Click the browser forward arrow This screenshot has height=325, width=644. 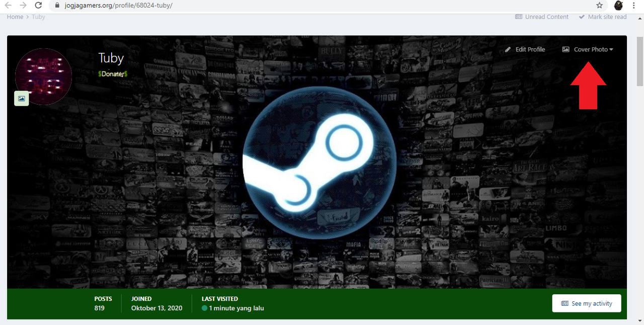pos(23,6)
